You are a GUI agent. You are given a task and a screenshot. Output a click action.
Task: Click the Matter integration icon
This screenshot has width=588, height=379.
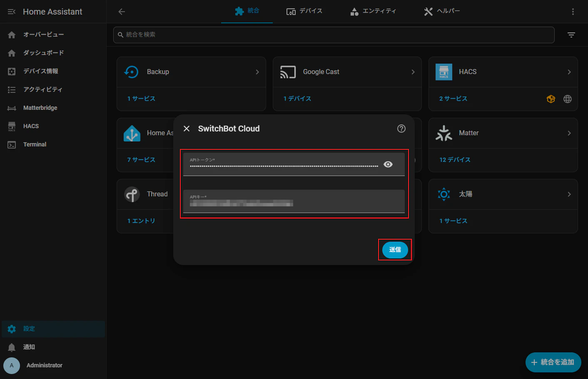pyautogui.click(x=444, y=133)
